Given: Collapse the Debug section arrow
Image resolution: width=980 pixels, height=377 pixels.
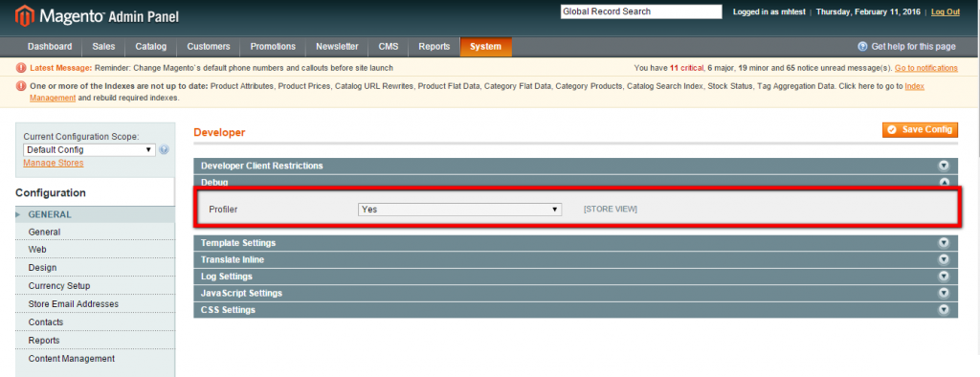Looking at the screenshot, I should [944, 183].
